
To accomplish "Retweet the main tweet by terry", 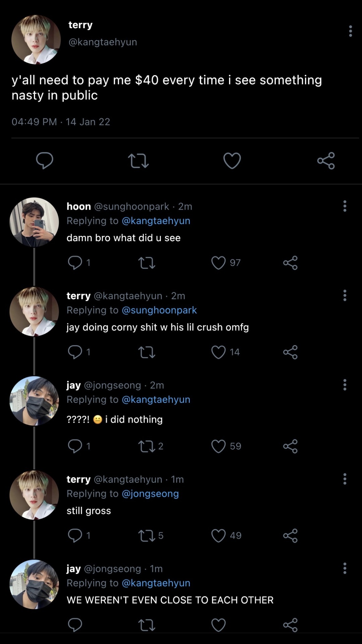I will tap(138, 161).
